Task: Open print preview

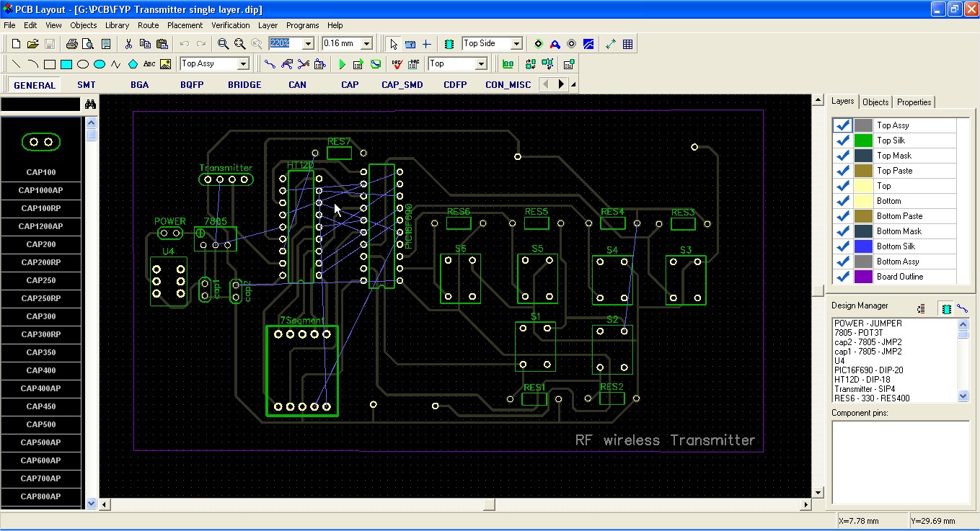Action: point(88,44)
